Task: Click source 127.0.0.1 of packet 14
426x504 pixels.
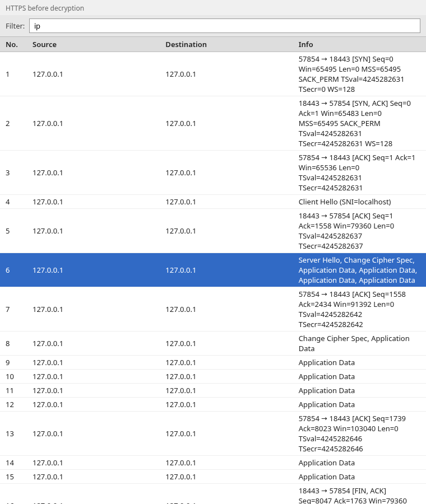Action: pyautogui.click(x=48, y=463)
